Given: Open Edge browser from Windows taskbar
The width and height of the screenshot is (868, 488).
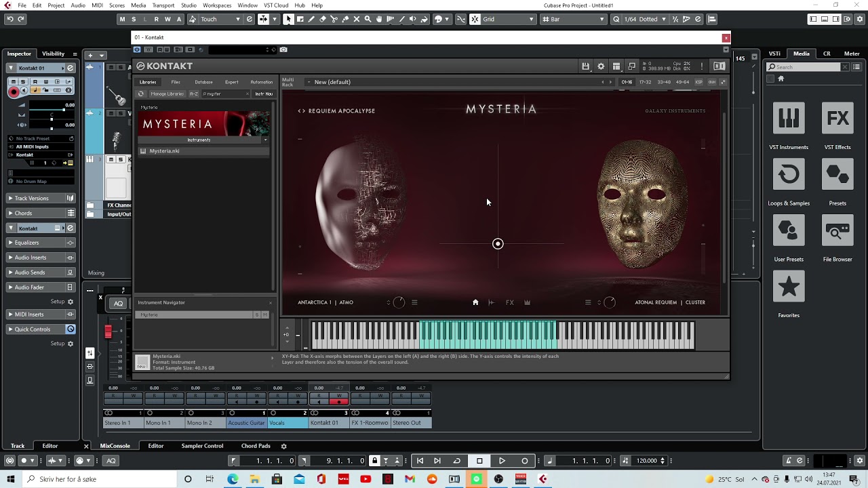Looking at the screenshot, I should (x=233, y=479).
